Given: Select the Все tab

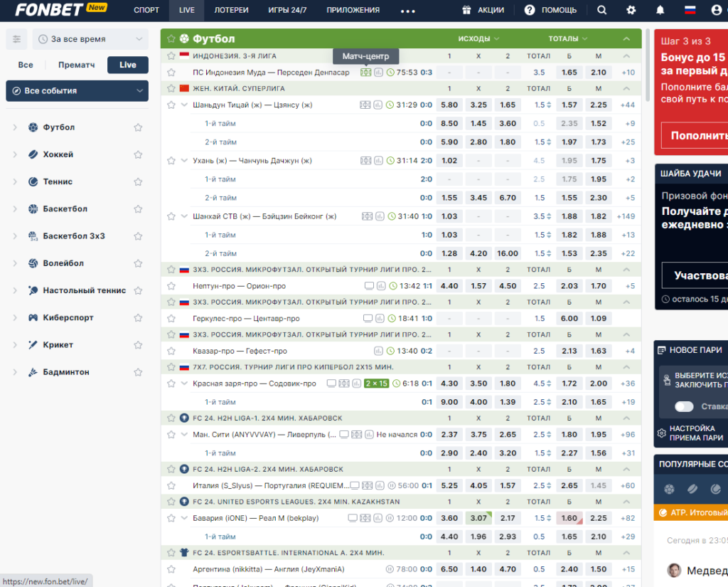Looking at the screenshot, I should tap(26, 65).
